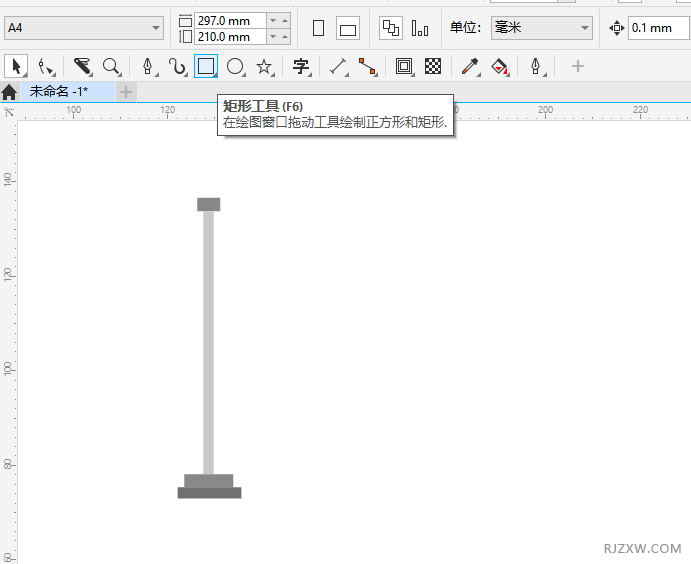Select the Color eyedropper tool
691x564 pixels.
tap(470, 67)
